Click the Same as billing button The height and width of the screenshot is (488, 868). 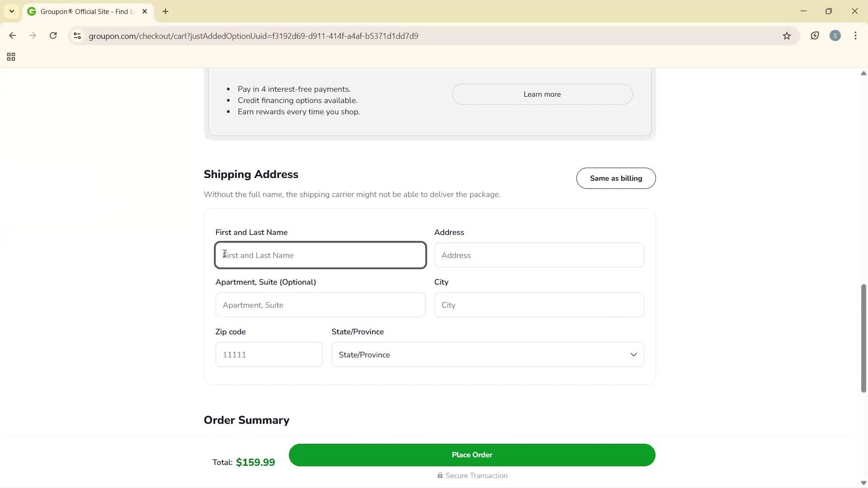click(x=616, y=178)
